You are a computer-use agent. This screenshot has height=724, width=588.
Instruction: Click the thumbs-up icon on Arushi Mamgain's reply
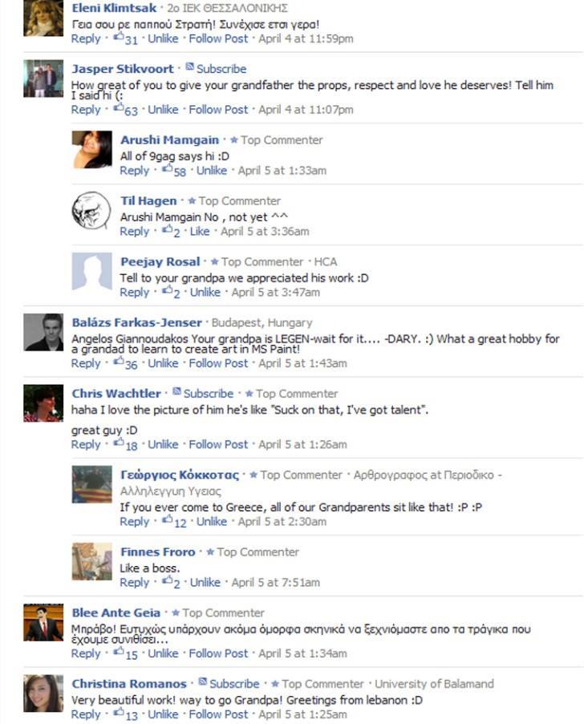pyautogui.click(x=167, y=168)
